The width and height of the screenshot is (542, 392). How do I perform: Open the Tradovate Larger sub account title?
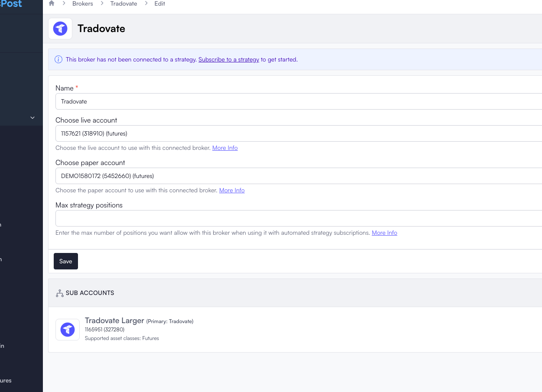tap(114, 321)
